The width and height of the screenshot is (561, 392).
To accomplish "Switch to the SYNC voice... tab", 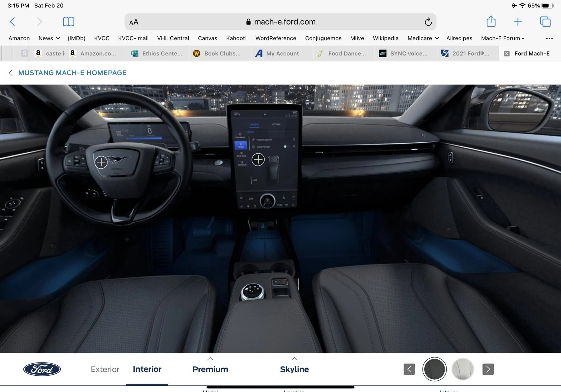I will 406,53.
